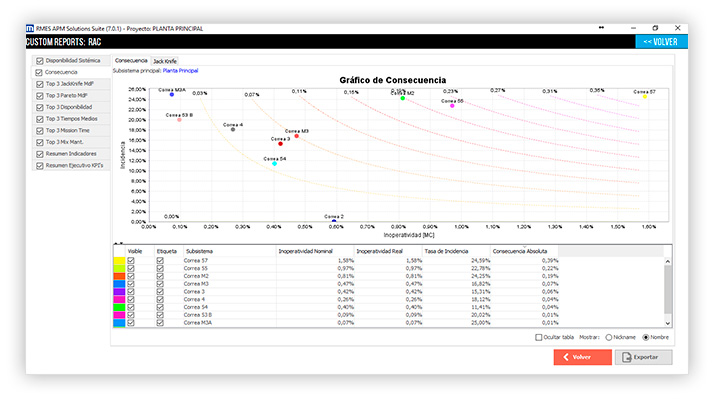Click the Exportar document icon
716x399 pixels.
[x=626, y=357]
